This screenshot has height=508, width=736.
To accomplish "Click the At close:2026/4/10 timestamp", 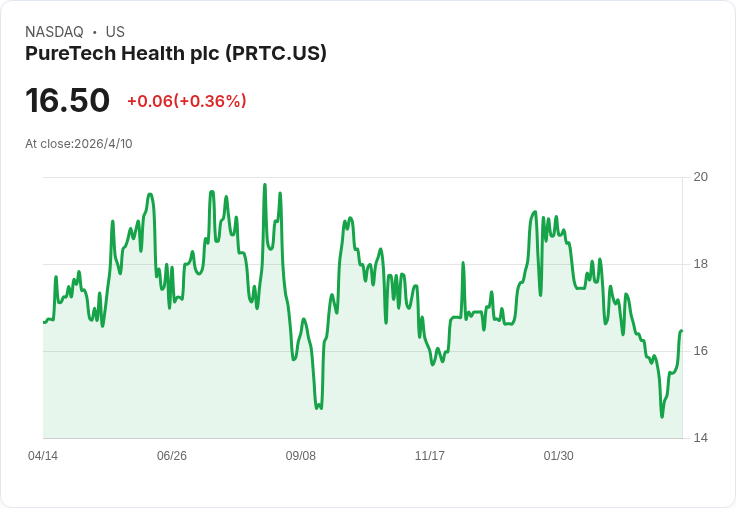I will (79, 144).
